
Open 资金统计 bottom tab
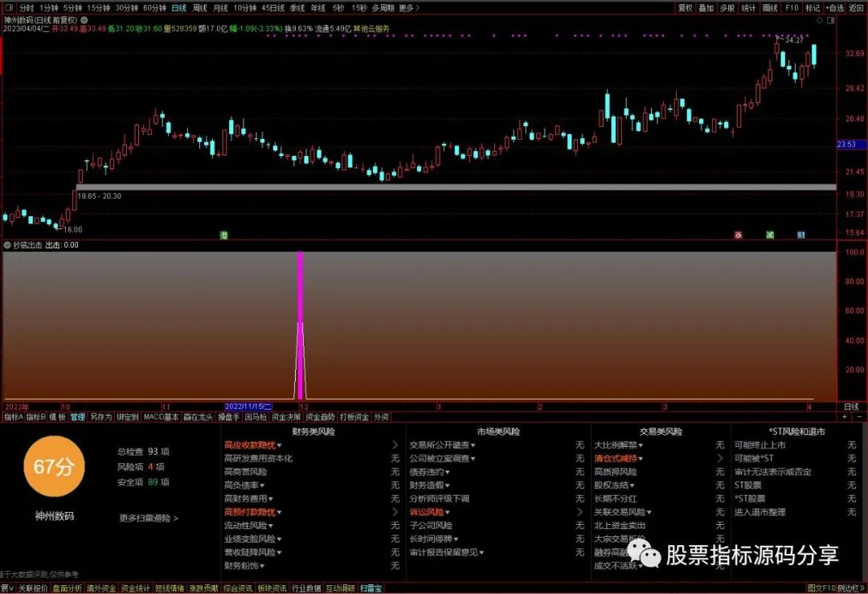coord(135,588)
